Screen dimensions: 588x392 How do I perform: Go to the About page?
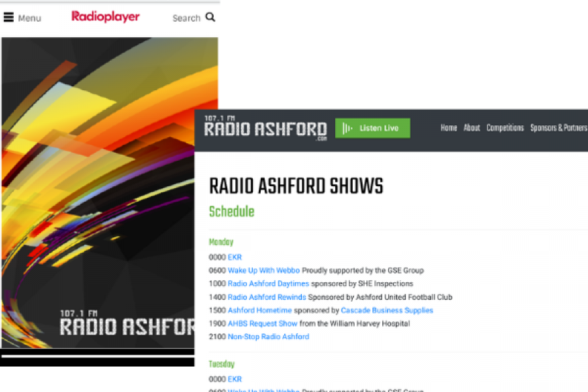click(x=472, y=128)
